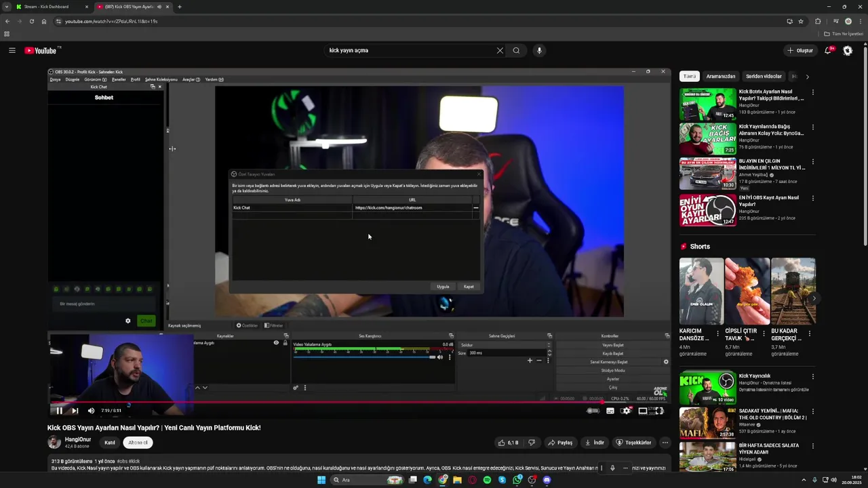The height and width of the screenshot is (488, 868).
Task: Open the Chrome tab search dropdown
Action: click(x=6, y=7)
